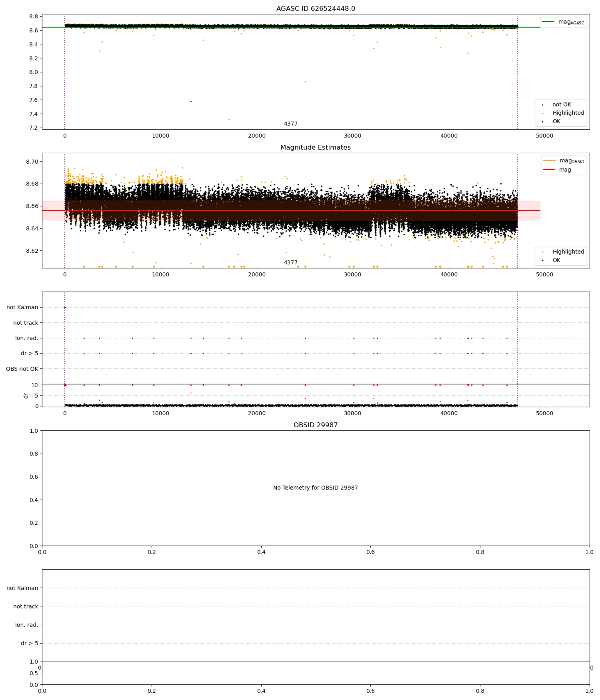Click 'not track' label in the flags plot with data
This screenshot has width=600, height=700.
coord(26,323)
